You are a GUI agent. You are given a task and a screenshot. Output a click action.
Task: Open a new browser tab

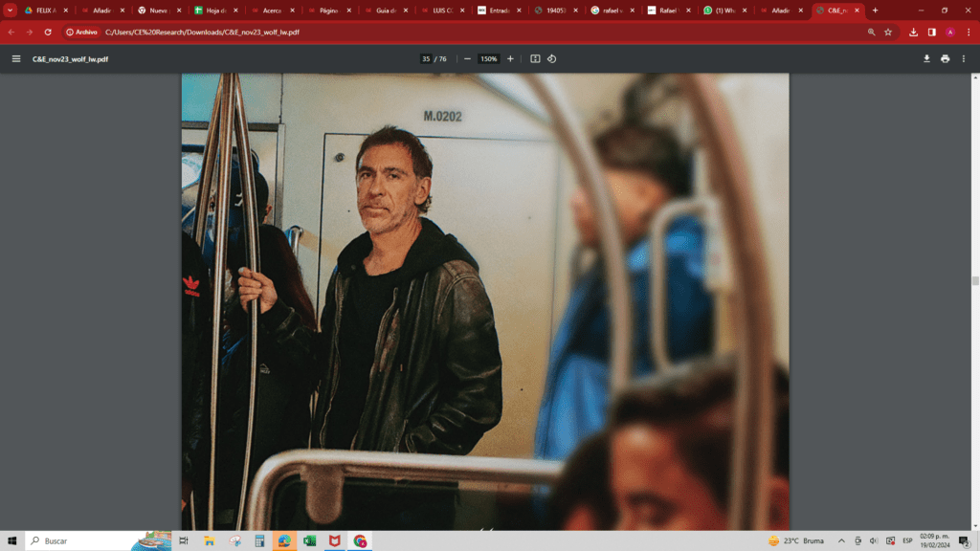pyautogui.click(x=875, y=10)
